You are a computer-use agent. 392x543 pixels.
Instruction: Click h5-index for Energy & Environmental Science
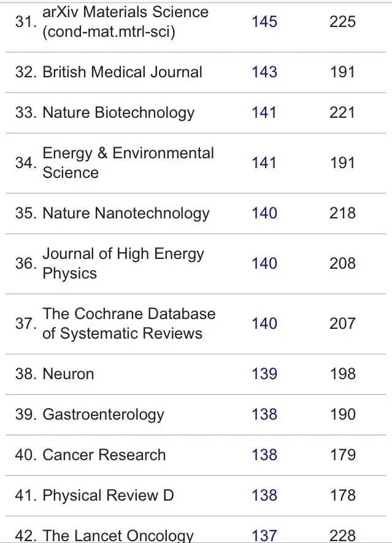point(264,163)
